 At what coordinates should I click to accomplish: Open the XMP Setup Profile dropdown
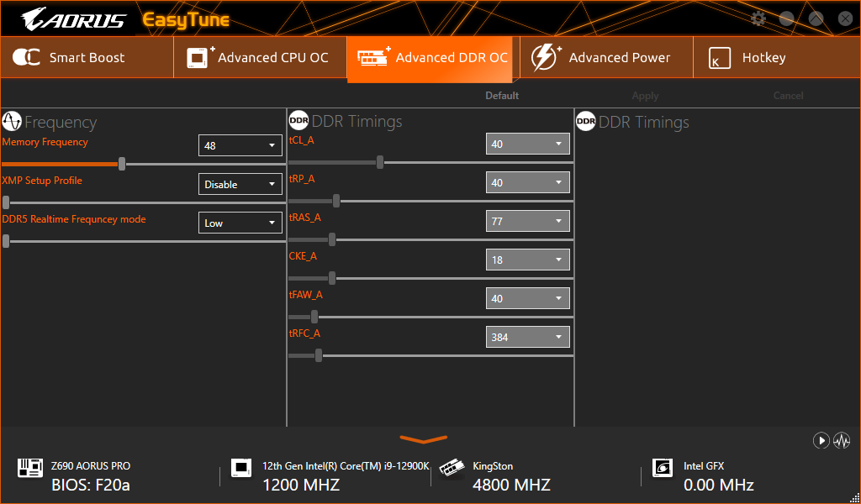pyautogui.click(x=240, y=184)
